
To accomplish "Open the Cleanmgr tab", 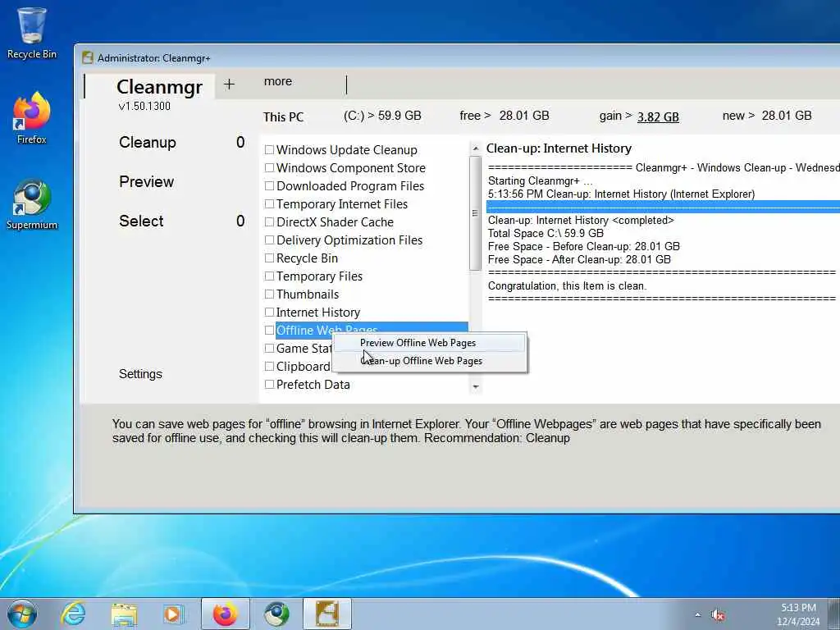I will coord(159,87).
